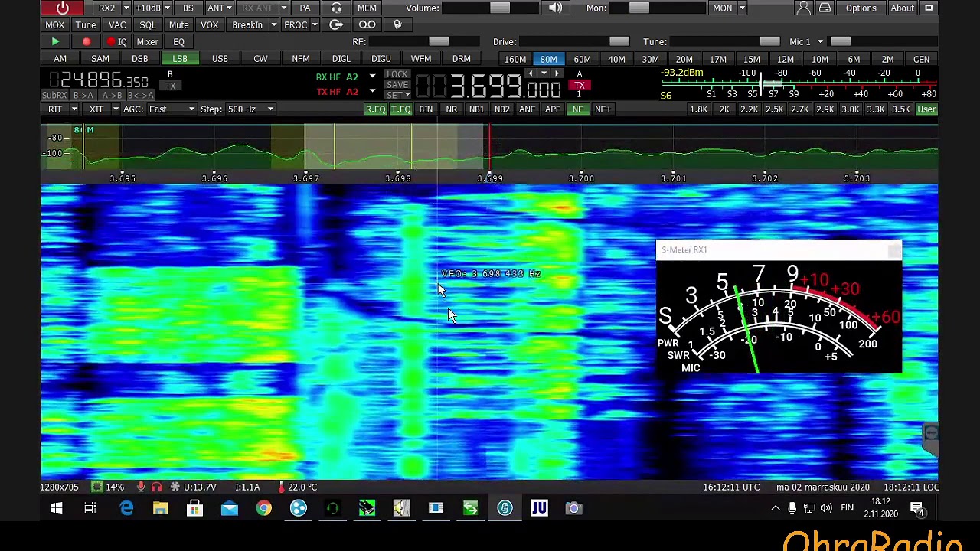Open camera app in taskbar
Image resolution: width=980 pixels, height=551 pixels.
click(x=573, y=508)
